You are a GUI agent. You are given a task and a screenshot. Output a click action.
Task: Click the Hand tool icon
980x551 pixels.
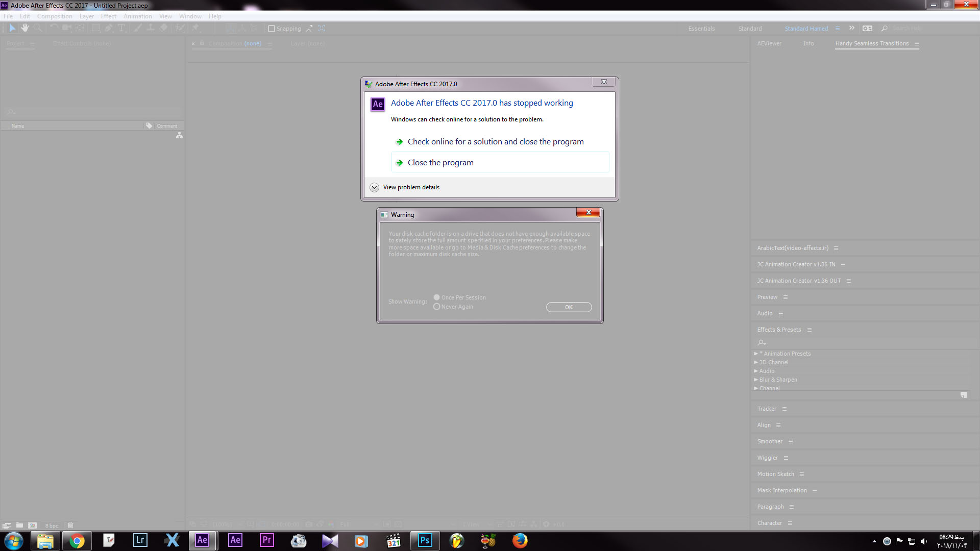pos(25,28)
